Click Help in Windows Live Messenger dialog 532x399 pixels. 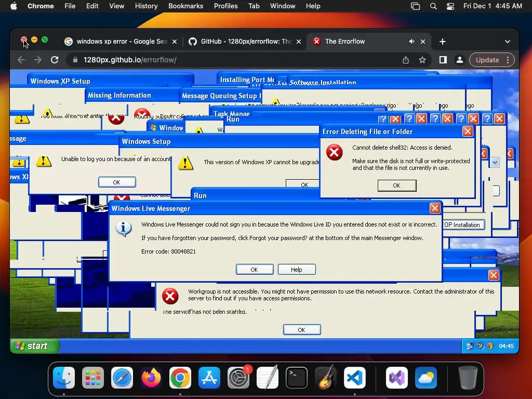(297, 270)
